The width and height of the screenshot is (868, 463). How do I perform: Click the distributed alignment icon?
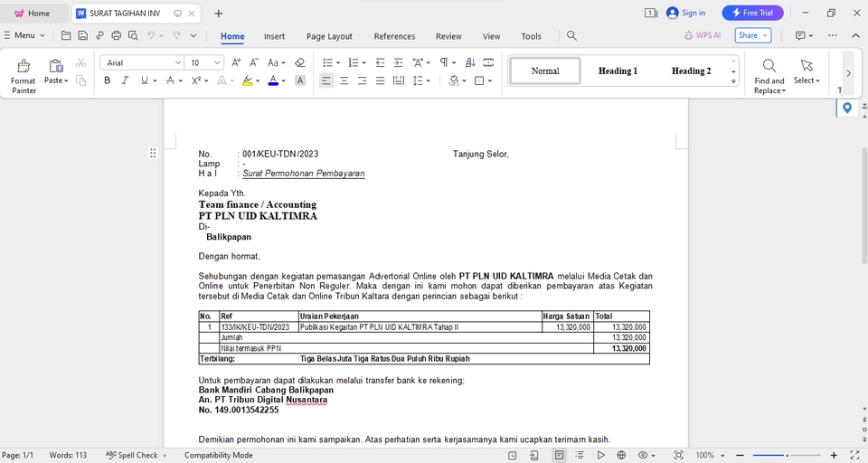point(398,80)
